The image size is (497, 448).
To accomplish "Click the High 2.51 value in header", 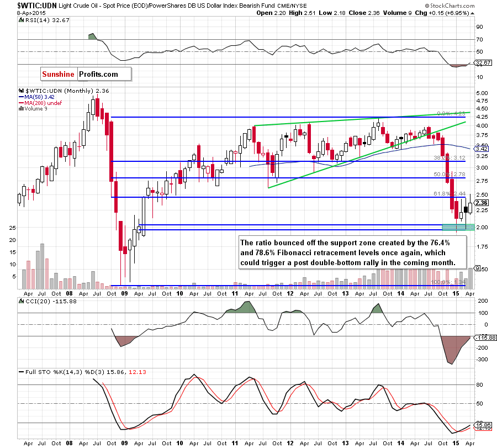I will (x=302, y=13).
